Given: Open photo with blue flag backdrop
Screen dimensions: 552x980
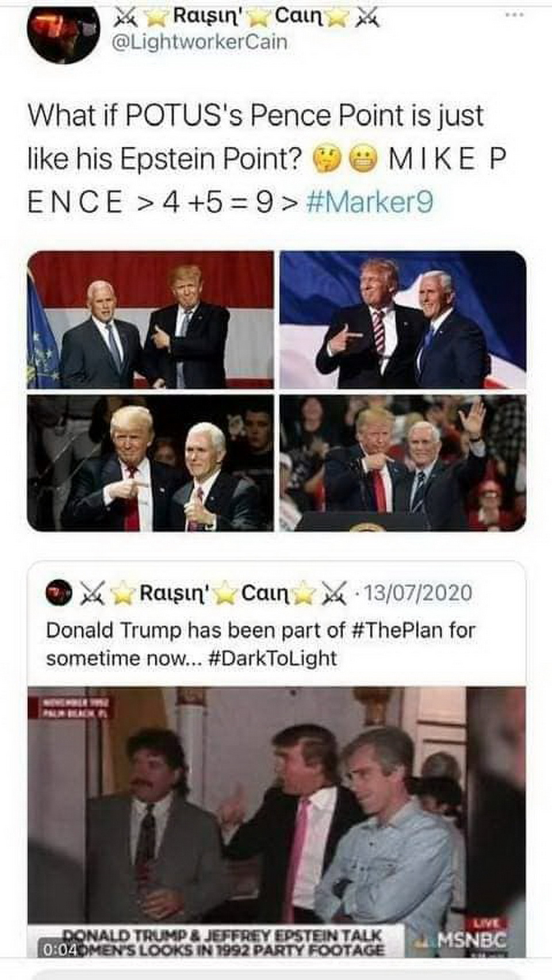Looking at the screenshot, I should (402, 320).
